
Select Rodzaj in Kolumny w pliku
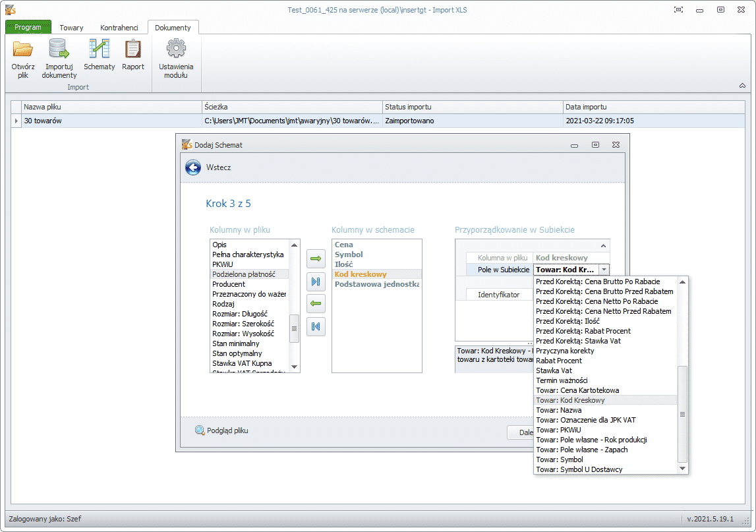[249, 304]
